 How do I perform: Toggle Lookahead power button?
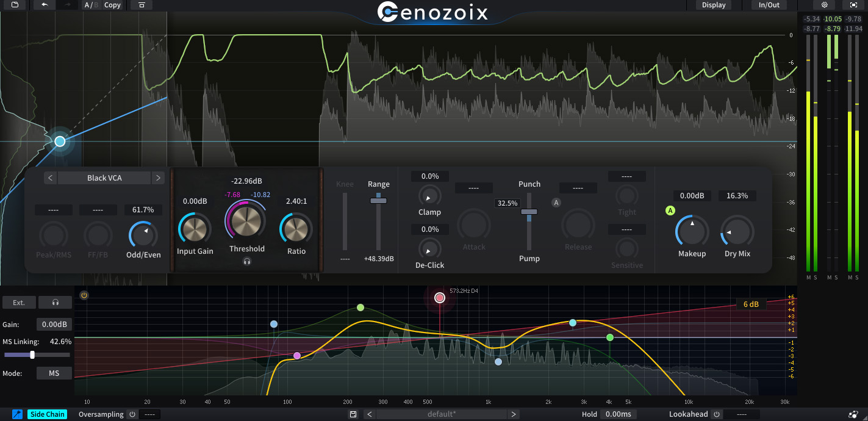click(716, 414)
